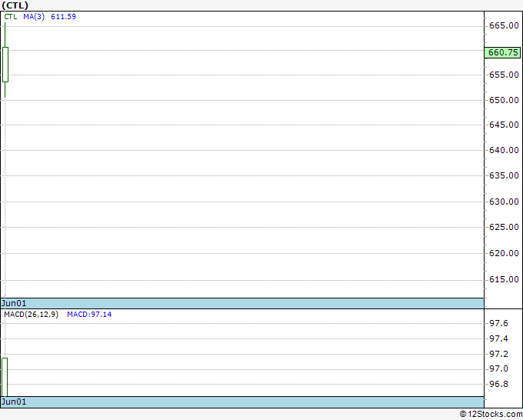Click the 611.59 moving average value
The height and width of the screenshot is (420, 523).
(x=63, y=17)
